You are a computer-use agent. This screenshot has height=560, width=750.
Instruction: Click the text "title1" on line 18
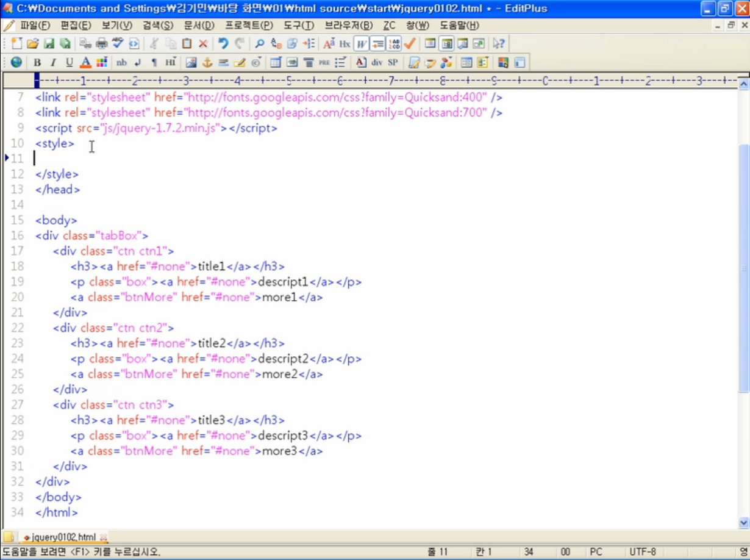(x=212, y=267)
